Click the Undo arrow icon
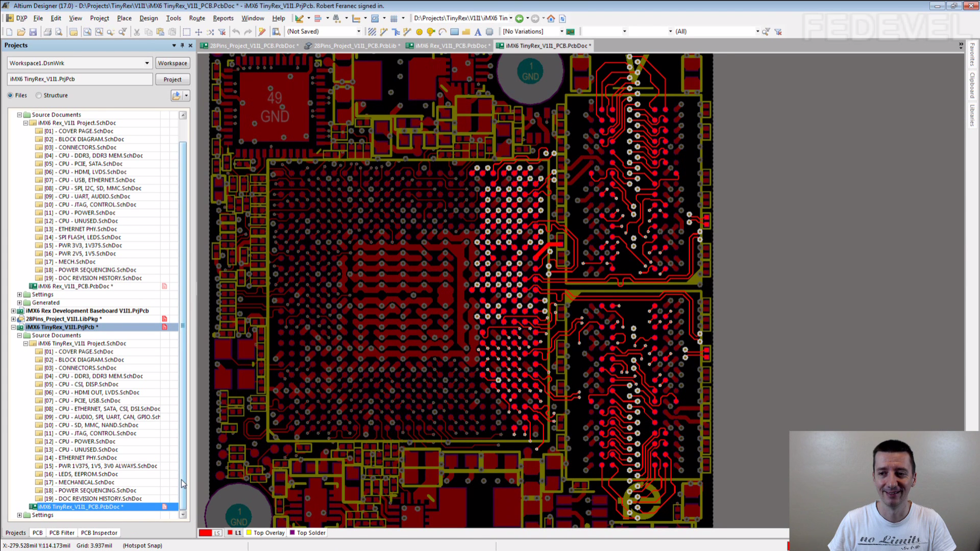The height and width of the screenshot is (551, 980). [236, 32]
